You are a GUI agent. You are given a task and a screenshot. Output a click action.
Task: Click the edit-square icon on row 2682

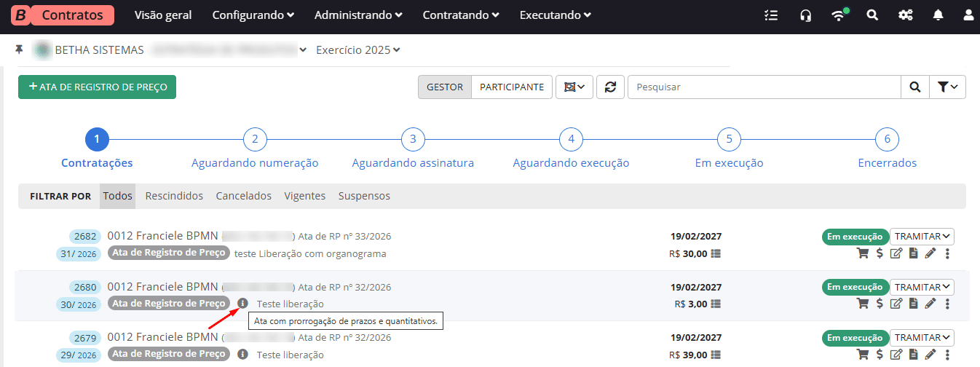[896, 253]
